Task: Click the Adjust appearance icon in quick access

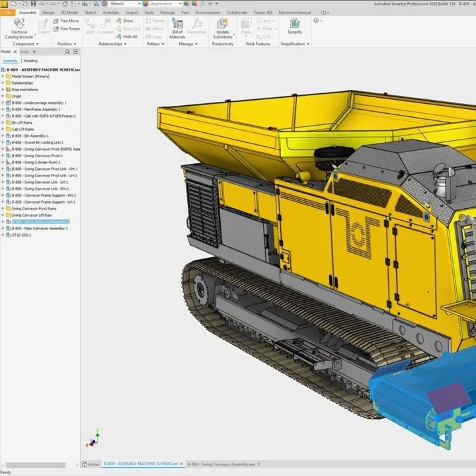Action: tap(186, 4)
